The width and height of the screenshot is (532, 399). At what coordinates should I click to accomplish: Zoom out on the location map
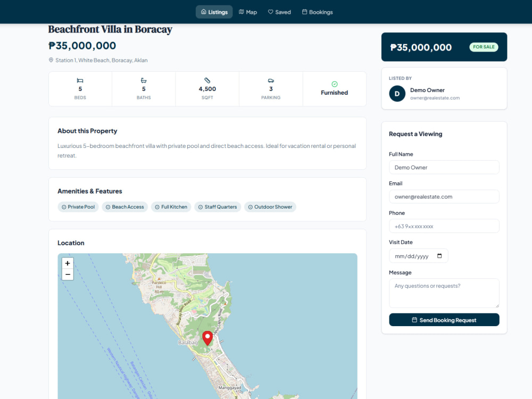(x=68, y=275)
